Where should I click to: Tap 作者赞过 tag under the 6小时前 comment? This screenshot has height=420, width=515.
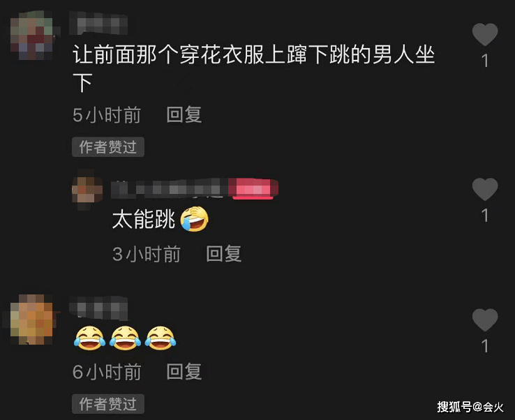pyautogui.click(x=107, y=404)
